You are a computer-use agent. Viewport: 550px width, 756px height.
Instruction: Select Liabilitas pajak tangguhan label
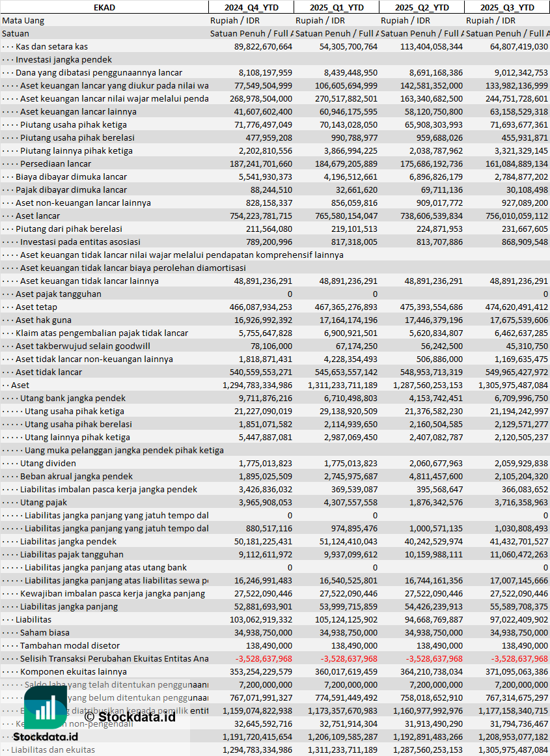(72, 554)
